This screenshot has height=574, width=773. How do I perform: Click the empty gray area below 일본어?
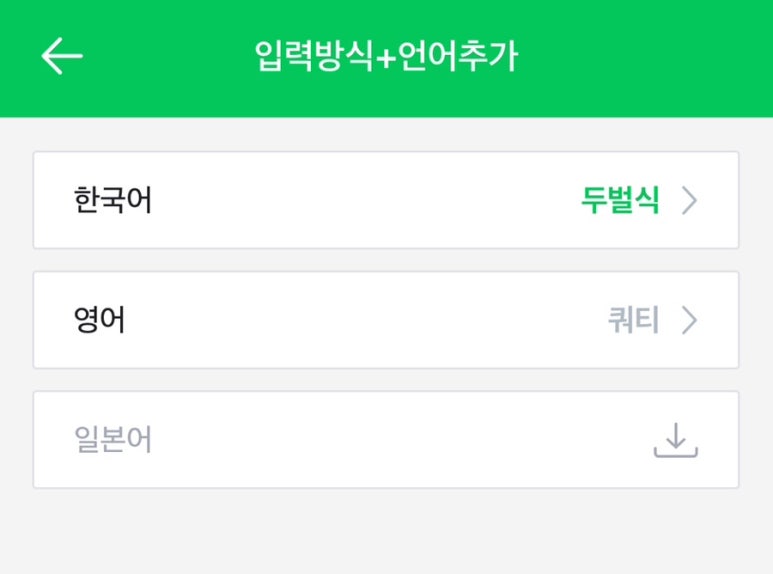(x=386, y=532)
